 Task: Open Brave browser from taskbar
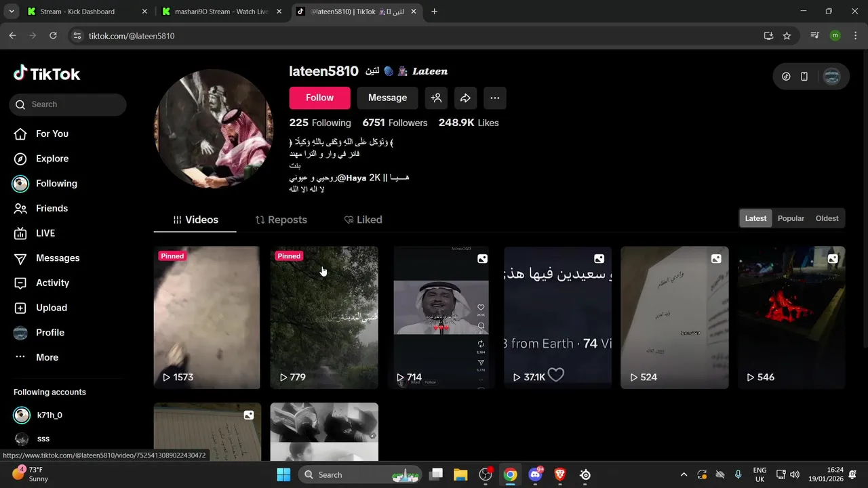coord(560,474)
